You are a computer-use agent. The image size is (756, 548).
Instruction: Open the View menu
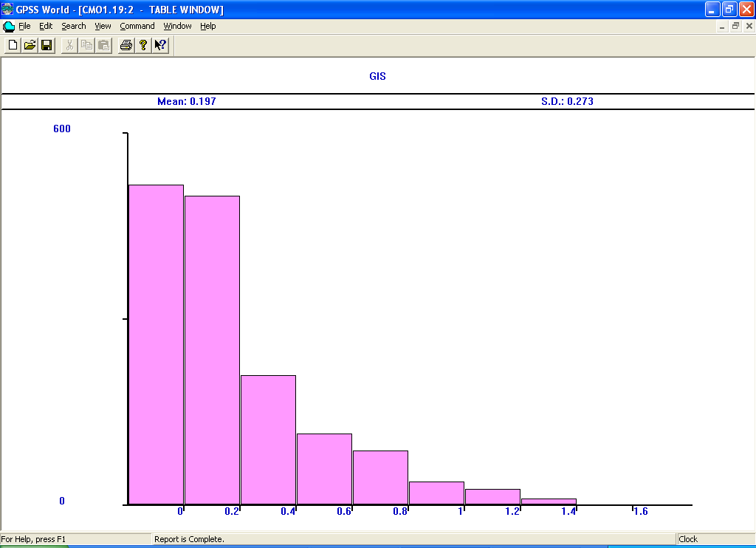(103, 26)
